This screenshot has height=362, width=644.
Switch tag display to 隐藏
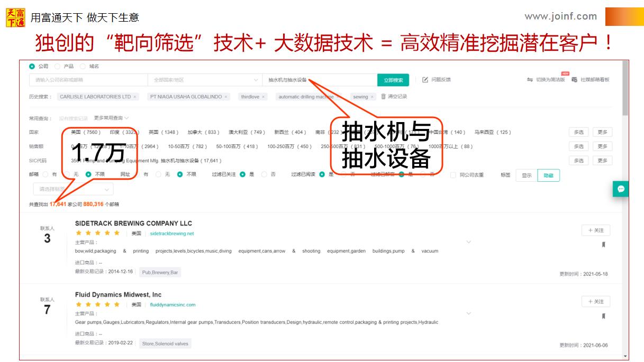tap(548, 175)
